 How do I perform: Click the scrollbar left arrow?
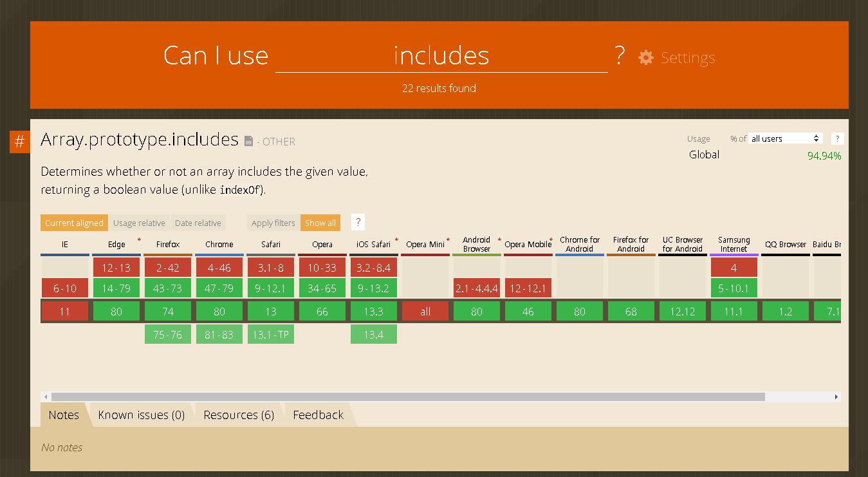click(x=45, y=397)
